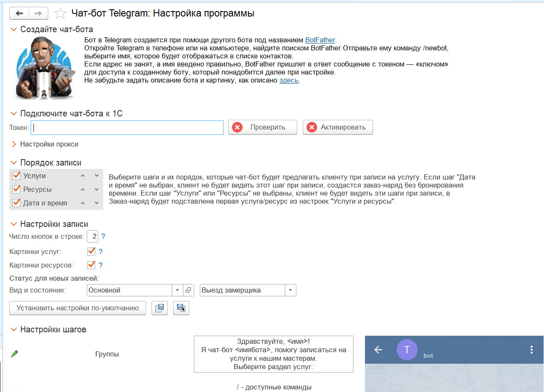
Task: Collapse the 'Создайте чат-бота' section
Action: click(x=14, y=30)
